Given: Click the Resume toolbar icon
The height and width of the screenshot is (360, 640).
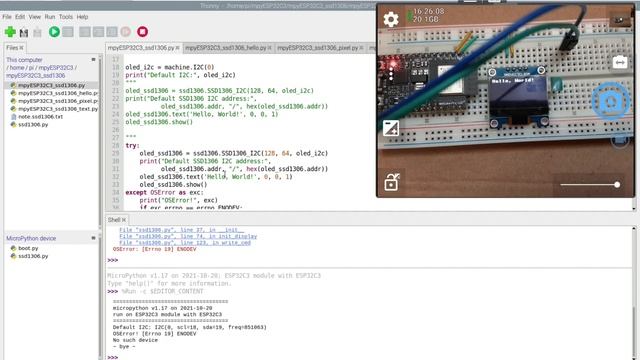Looking at the screenshot, I should click(x=126, y=32).
